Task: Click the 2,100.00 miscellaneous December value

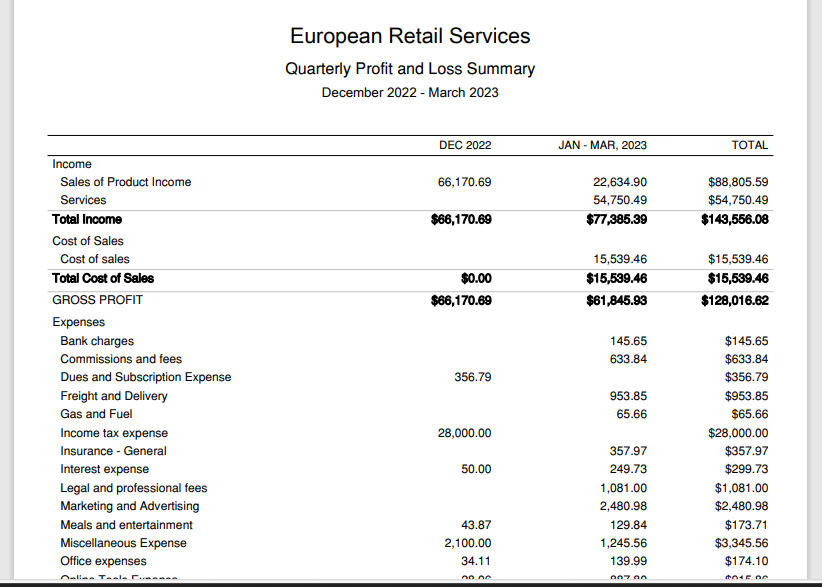Action: click(468, 543)
